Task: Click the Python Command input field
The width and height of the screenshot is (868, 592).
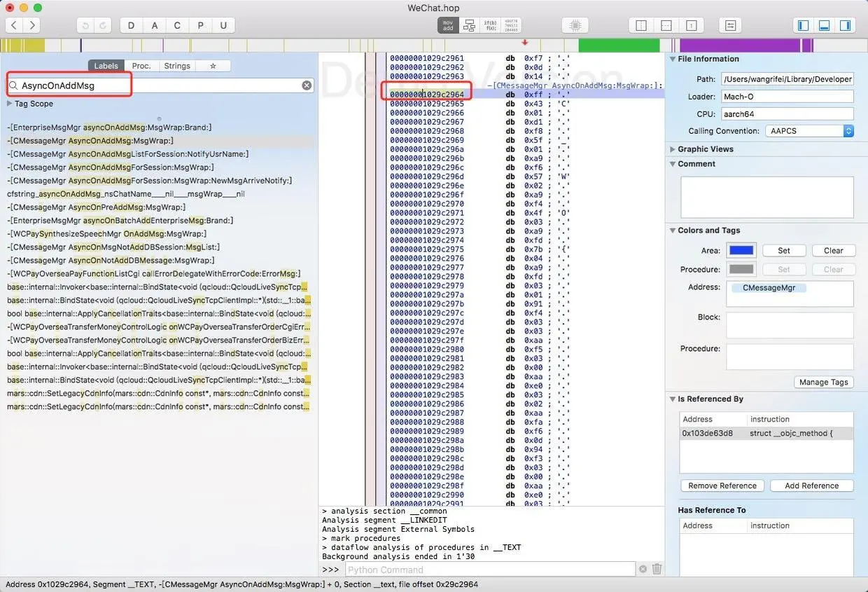Action: pos(490,570)
